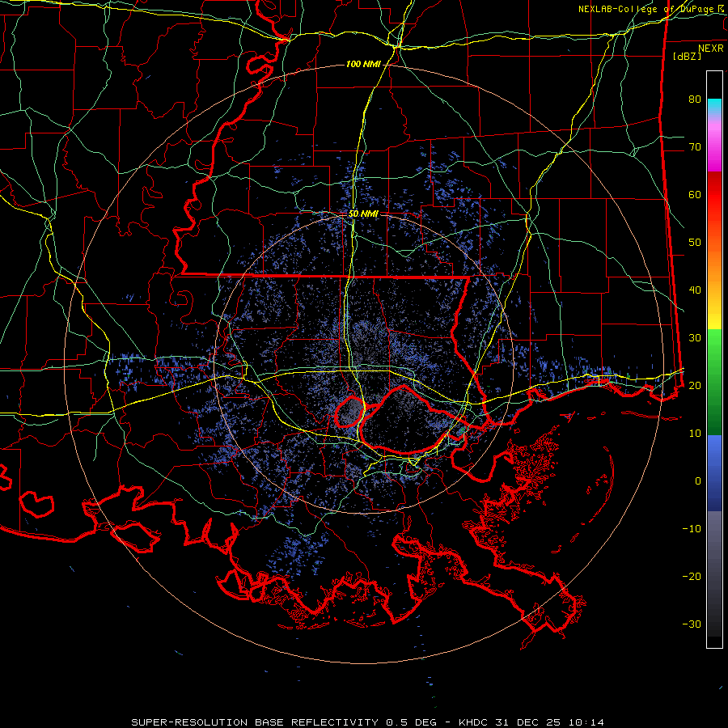This screenshot has height=728, width=728.
Task: Click the -30 value on the dBZ scale
Action: 692,624
